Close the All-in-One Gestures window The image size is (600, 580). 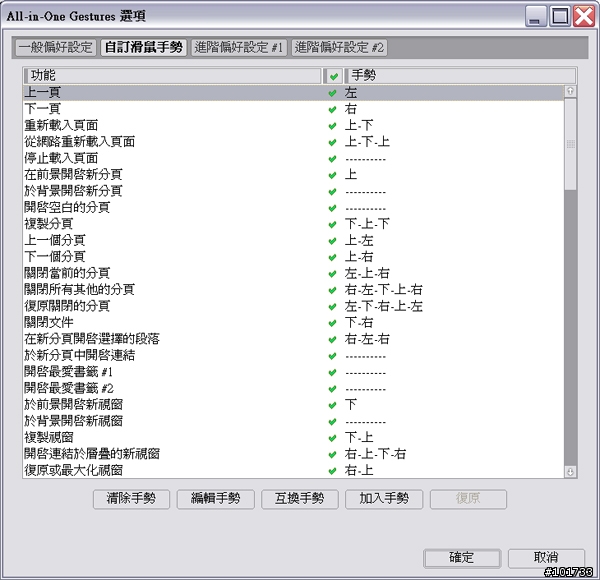click(584, 17)
